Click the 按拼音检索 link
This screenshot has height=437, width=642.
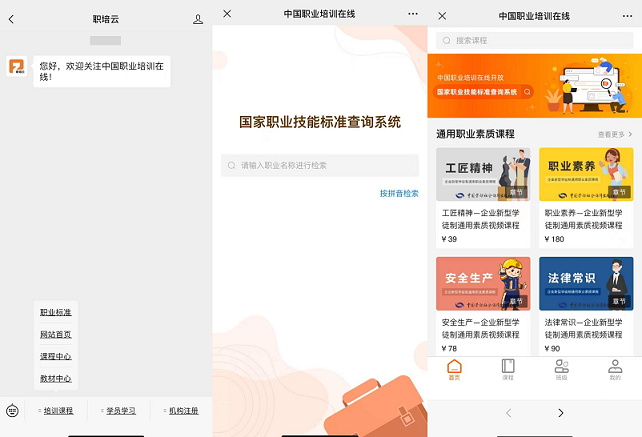pyautogui.click(x=399, y=193)
